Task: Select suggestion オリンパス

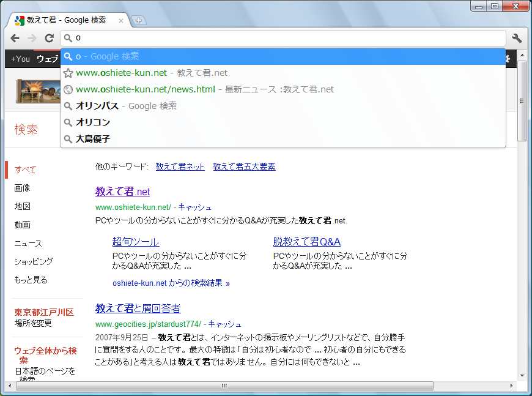Action: click(x=283, y=106)
